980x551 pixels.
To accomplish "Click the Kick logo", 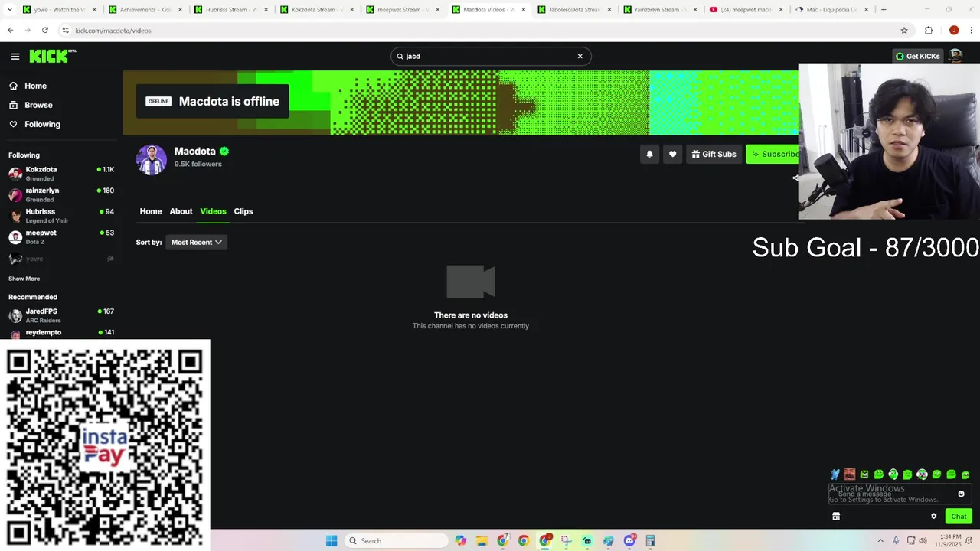I will point(52,56).
